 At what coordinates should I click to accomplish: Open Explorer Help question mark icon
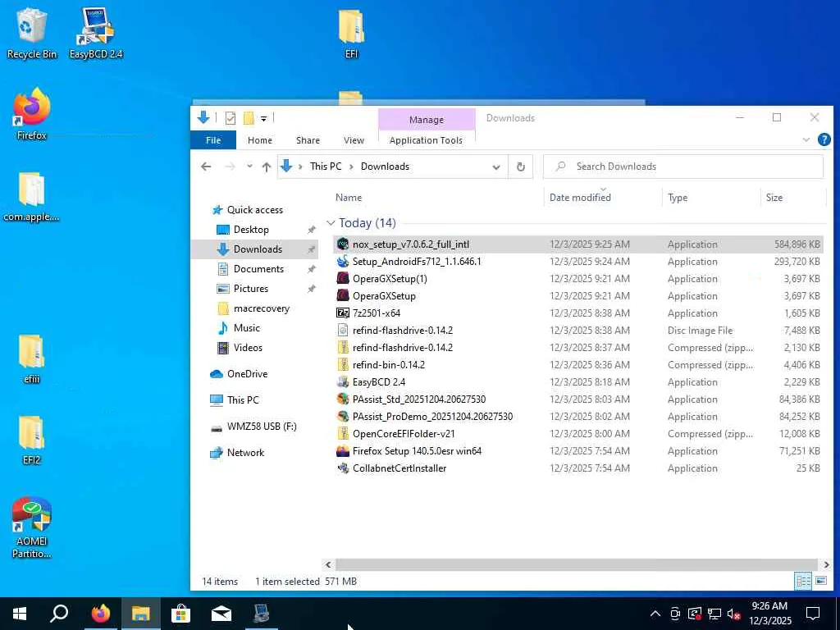[824, 139]
